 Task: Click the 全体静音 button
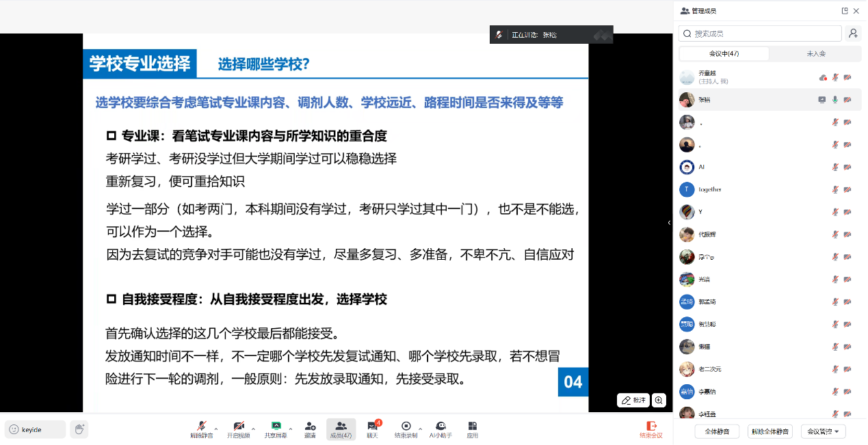717,431
